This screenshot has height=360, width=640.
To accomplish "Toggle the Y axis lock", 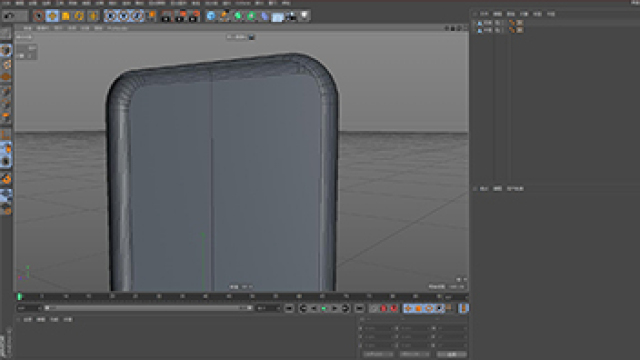I will pyautogui.click(x=124, y=16).
